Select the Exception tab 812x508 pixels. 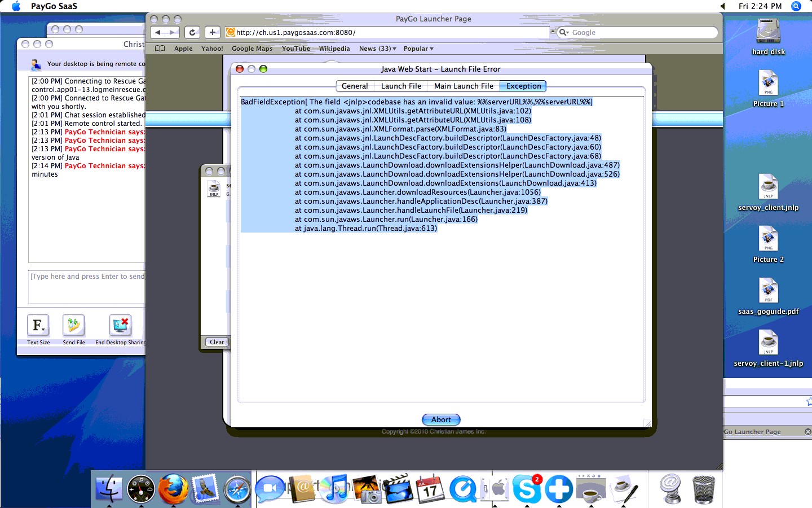point(523,86)
